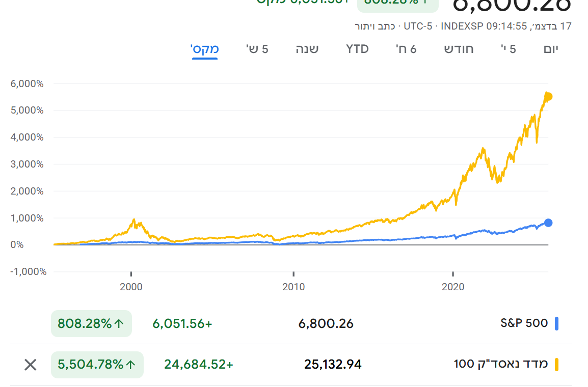The width and height of the screenshot is (588, 387).
Task: Click the up arrow in 5,504.78% badge
Action: pyautogui.click(x=131, y=365)
